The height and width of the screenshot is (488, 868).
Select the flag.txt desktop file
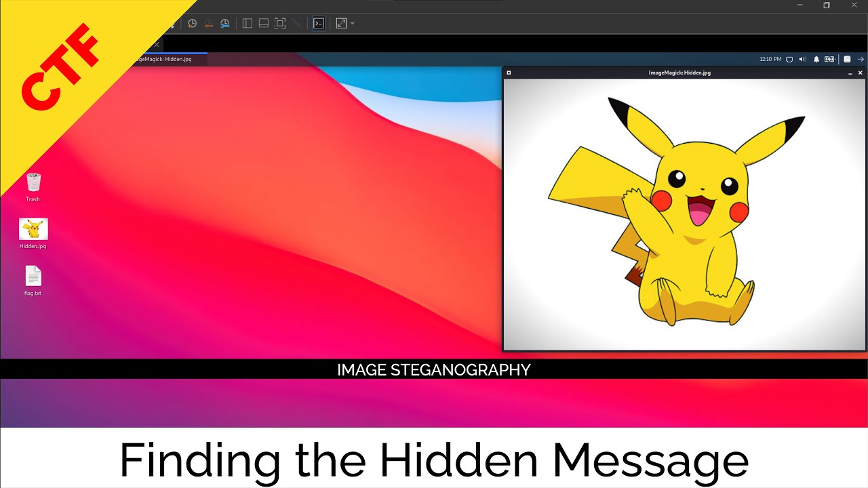tap(33, 281)
